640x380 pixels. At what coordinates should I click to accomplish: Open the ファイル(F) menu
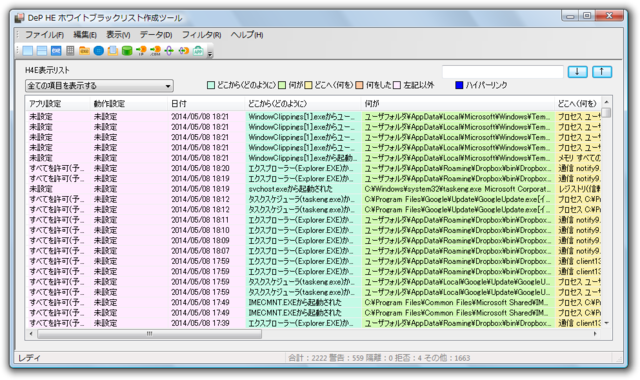(x=44, y=35)
